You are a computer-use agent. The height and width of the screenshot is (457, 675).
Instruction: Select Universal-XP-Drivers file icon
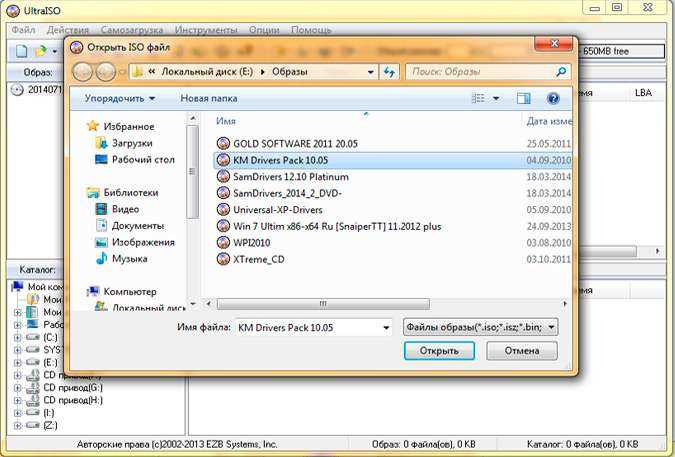coord(223,210)
